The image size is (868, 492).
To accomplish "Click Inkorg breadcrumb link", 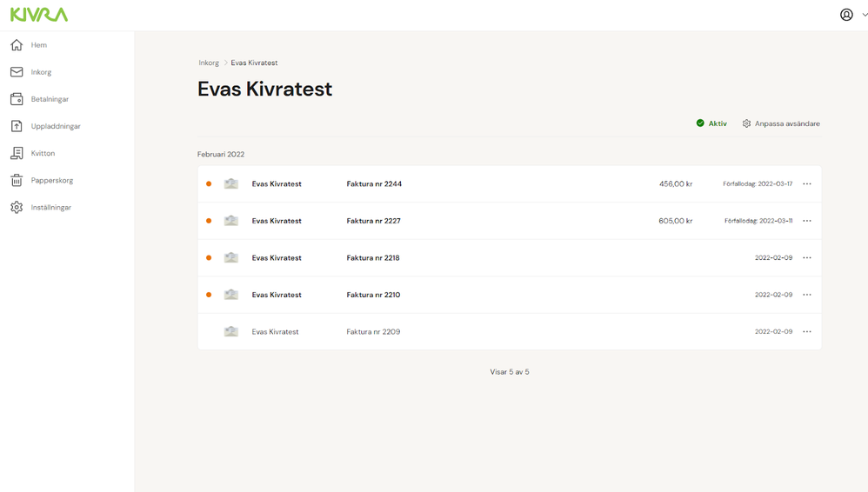I will pos(209,63).
